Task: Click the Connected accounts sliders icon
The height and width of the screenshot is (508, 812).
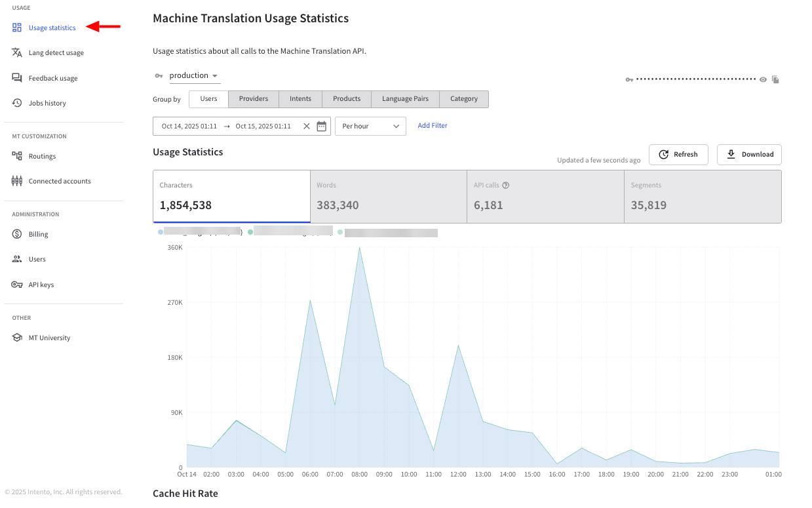Action: click(x=17, y=181)
